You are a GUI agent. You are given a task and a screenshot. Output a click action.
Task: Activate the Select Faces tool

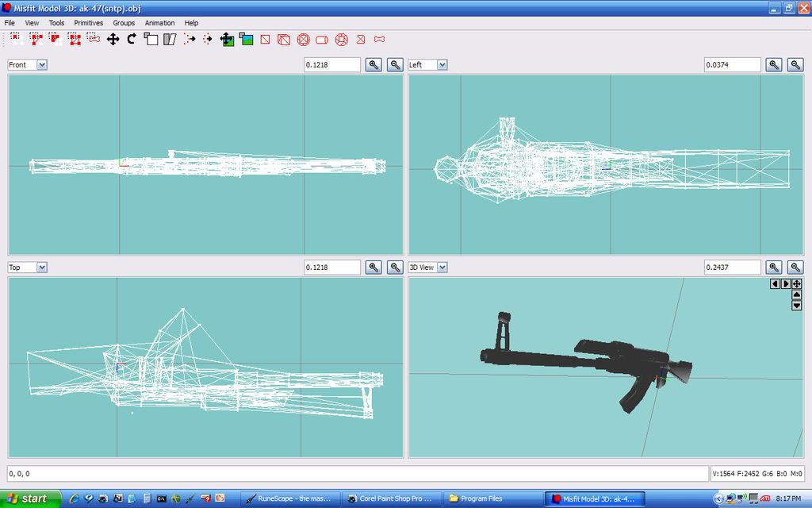coord(35,39)
